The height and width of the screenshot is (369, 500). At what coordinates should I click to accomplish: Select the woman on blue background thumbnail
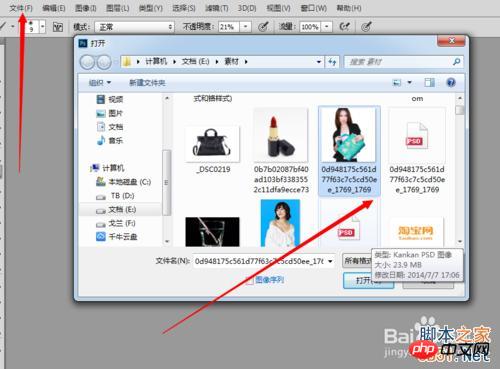click(x=280, y=223)
